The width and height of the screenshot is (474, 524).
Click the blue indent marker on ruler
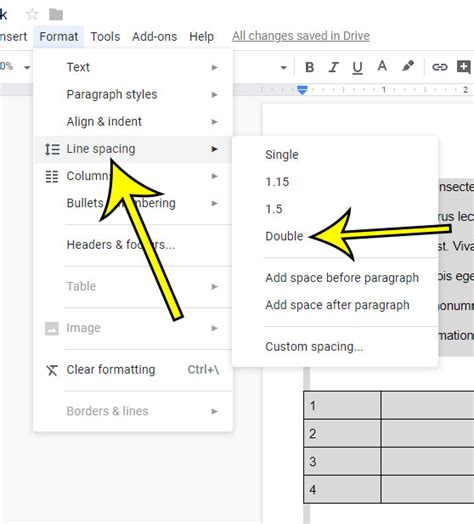(302, 90)
